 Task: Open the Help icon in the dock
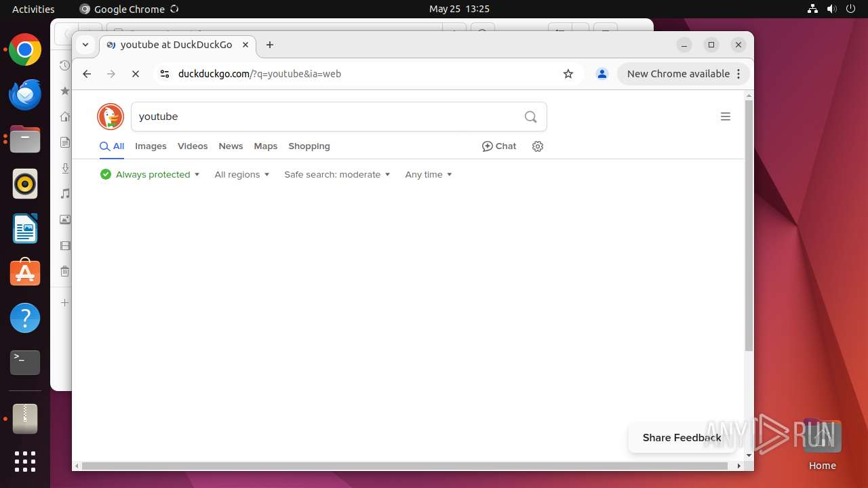(x=25, y=318)
